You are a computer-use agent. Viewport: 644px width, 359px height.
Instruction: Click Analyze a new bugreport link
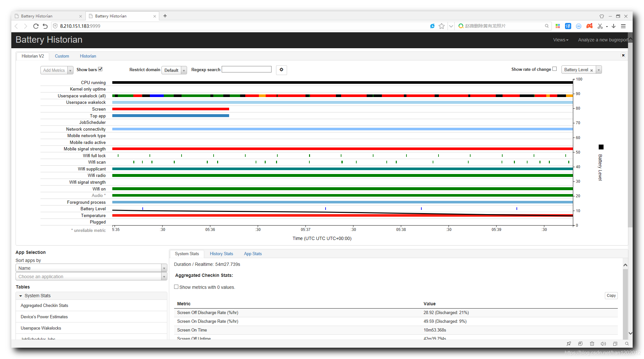603,40
